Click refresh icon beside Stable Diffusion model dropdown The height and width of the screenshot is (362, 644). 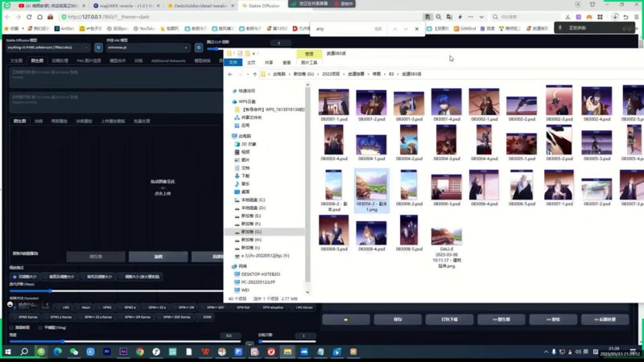click(99, 47)
